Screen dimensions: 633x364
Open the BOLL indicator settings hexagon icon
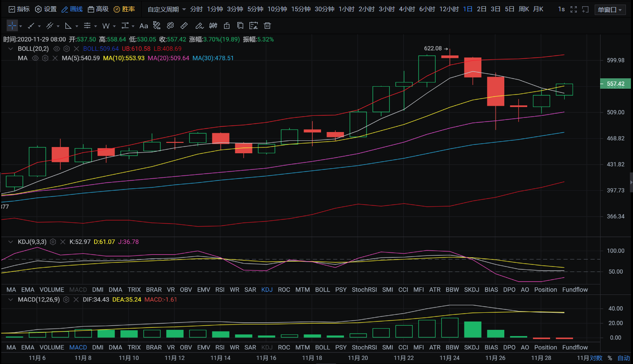pos(67,49)
